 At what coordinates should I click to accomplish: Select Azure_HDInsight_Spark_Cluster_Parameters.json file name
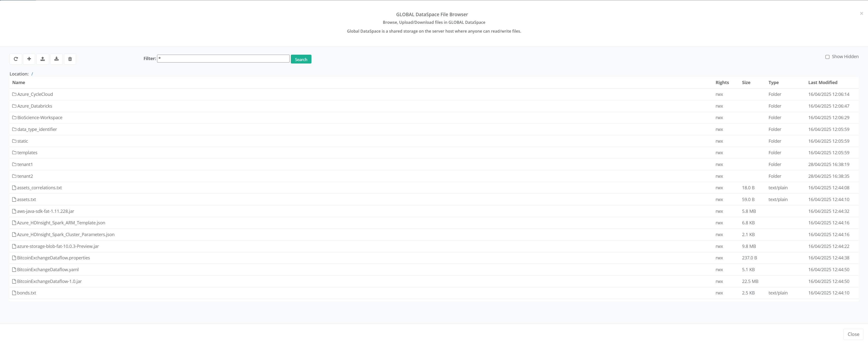pos(66,235)
